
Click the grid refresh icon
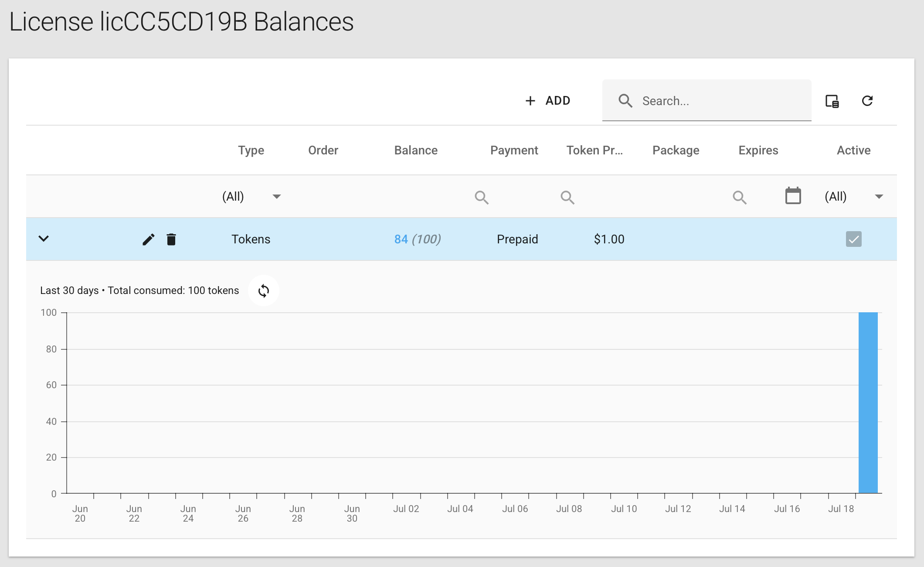point(867,101)
